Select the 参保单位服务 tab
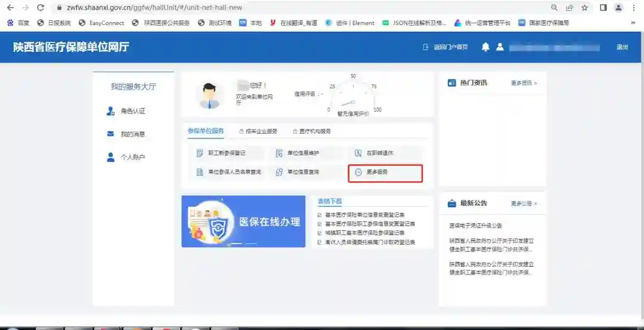 (x=206, y=131)
